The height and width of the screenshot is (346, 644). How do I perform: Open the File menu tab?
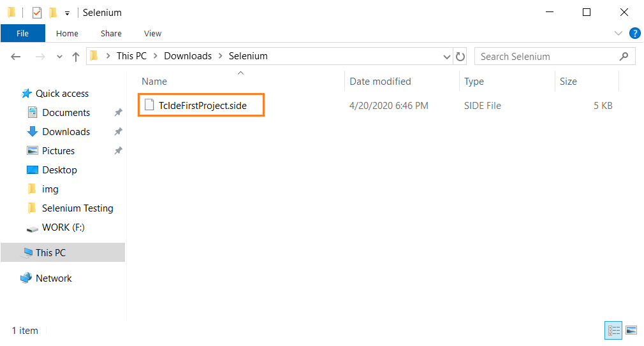[x=22, y=33]
